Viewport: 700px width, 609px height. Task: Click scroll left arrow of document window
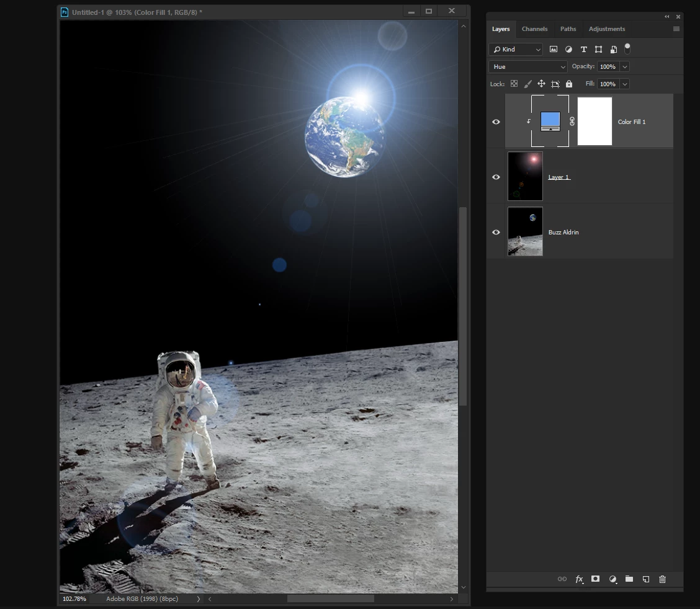210,598
